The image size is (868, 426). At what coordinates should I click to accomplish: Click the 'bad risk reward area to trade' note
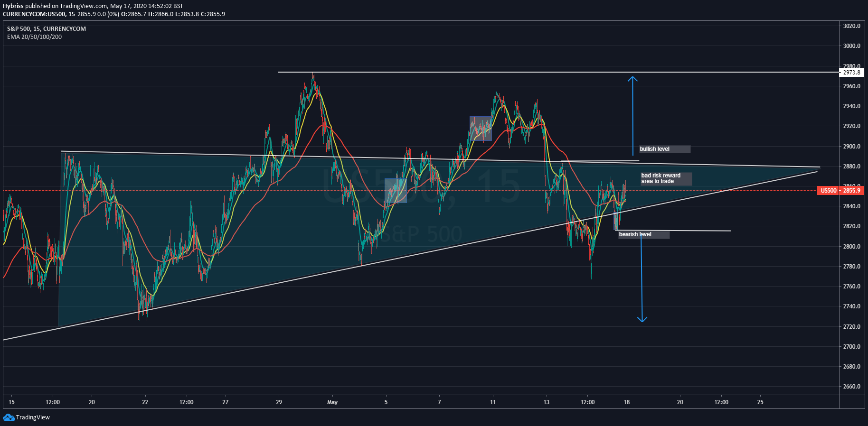[666, 178]
